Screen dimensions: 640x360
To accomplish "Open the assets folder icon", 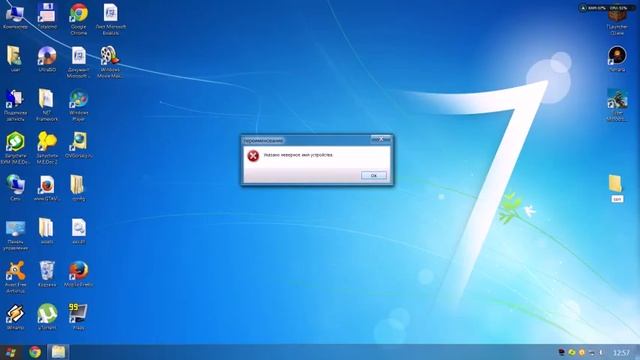I will [x=47, y=231].
